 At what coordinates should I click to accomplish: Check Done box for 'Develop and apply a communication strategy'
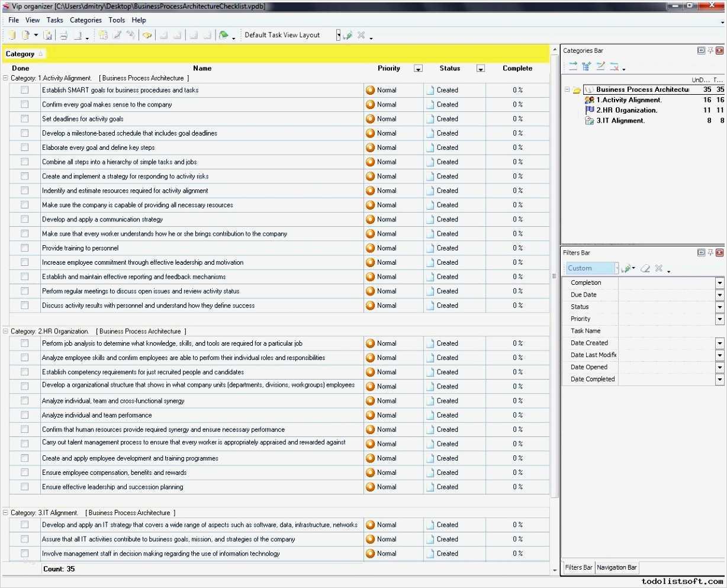25,219
